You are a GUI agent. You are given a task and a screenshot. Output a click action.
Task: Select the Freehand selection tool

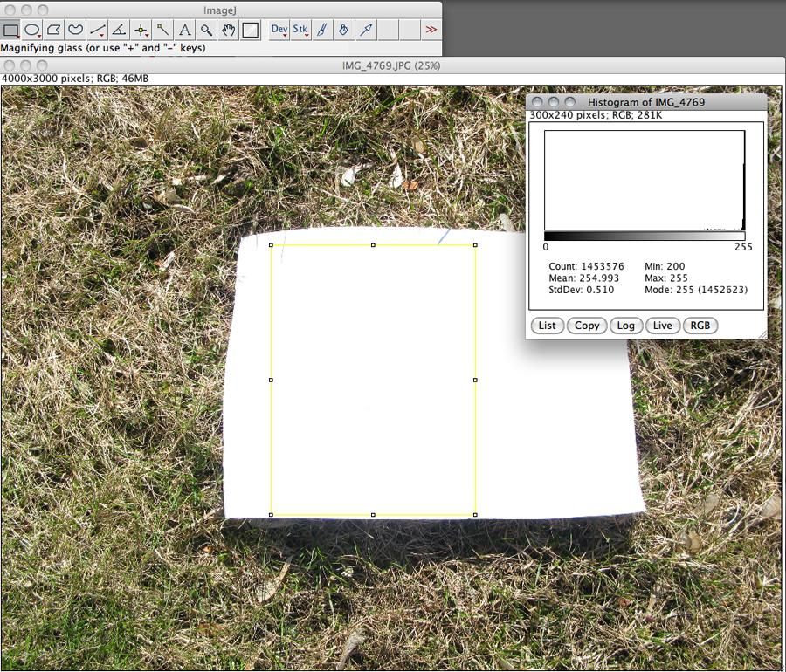point(76,30)
